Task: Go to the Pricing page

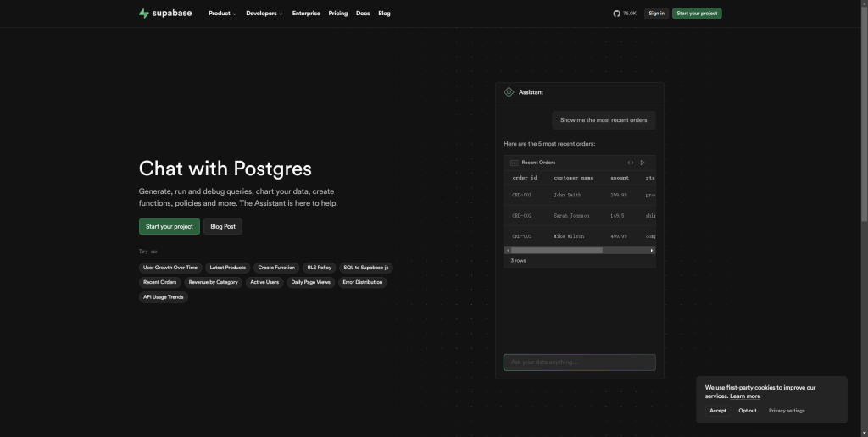Action: coord(337,14)
